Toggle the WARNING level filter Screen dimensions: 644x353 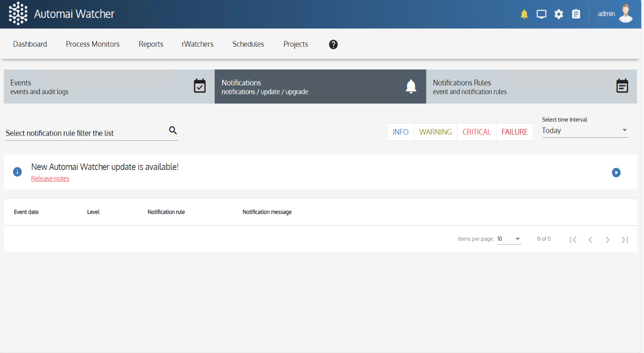[436, 132]
